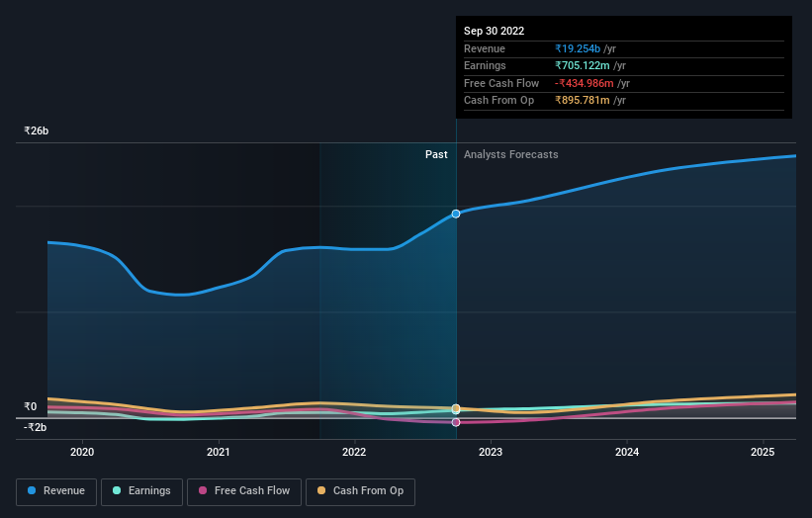Screen dimensions: 812x518
Task: Toggle the Free Cash Flow legend button
Action: click(x=244, y=491)
